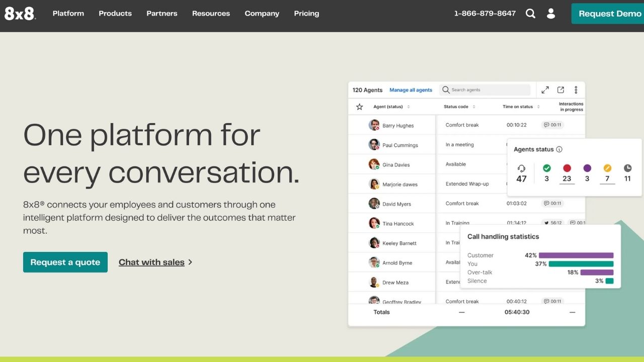The width and height of the screenshot is (644, 362).
Task: Click the Search agents input field
Action: pos(485,90)
